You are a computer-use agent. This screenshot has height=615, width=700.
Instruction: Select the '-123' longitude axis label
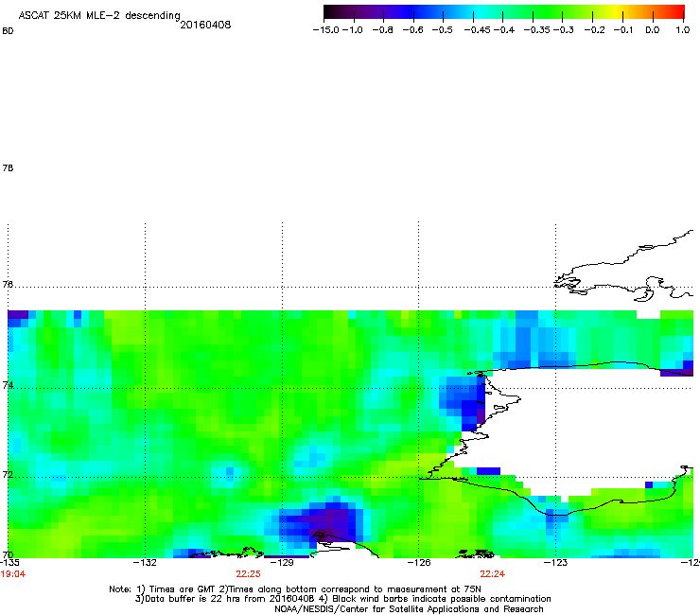[555, 562]
